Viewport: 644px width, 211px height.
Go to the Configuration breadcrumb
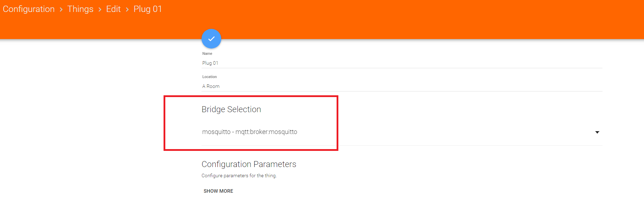click(x=29, y=9)
